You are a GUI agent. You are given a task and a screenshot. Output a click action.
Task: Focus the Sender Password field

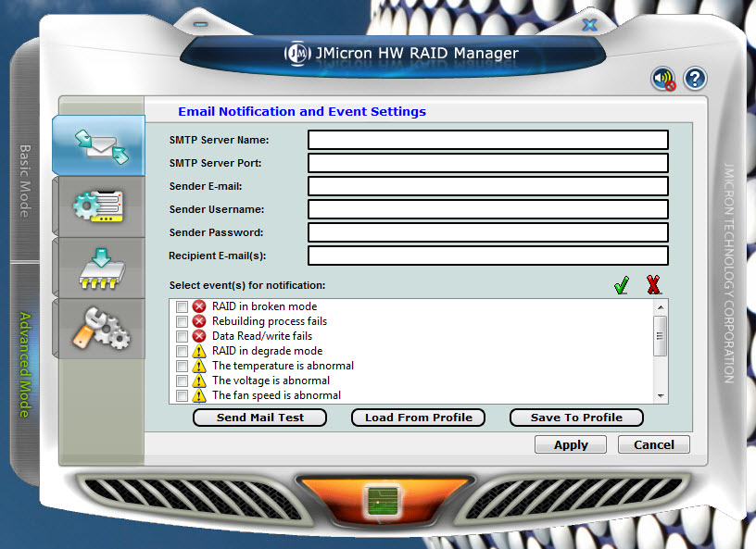click(x=488, y=232)
